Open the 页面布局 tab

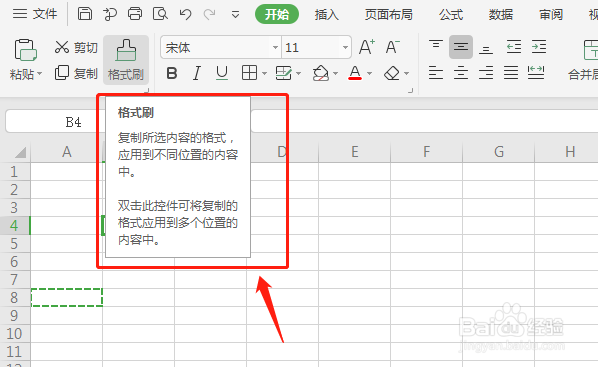click(388, 14)
